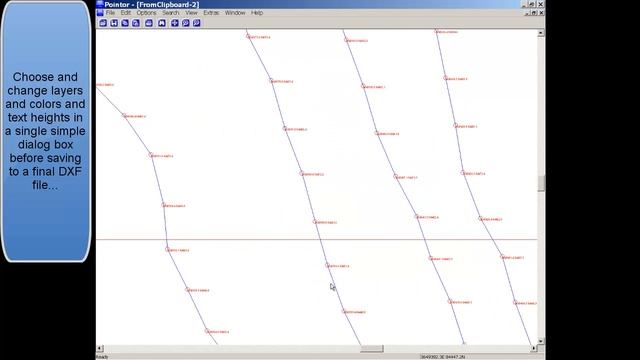Restore the inner FromClipboard-2 document window
Screen dimensions: 640x360
(533, 13)
